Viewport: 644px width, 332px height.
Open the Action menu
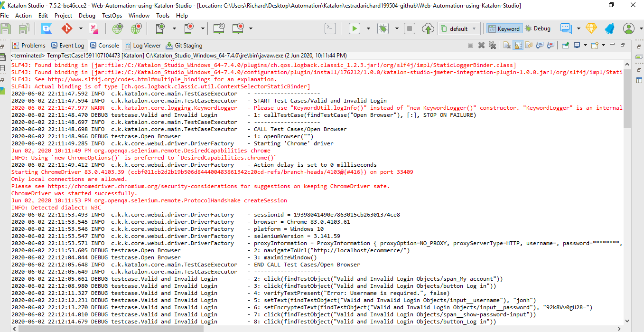(23, 15)
